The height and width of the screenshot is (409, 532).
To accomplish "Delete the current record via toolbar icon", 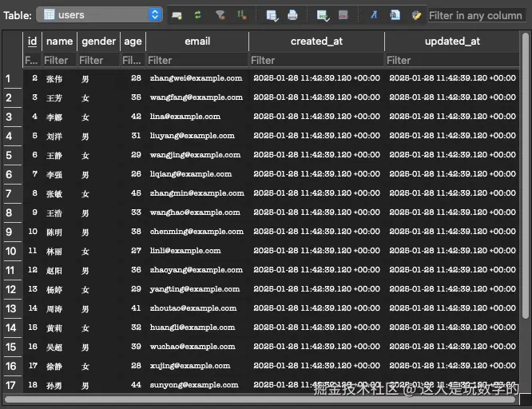I will pos(343,15).
